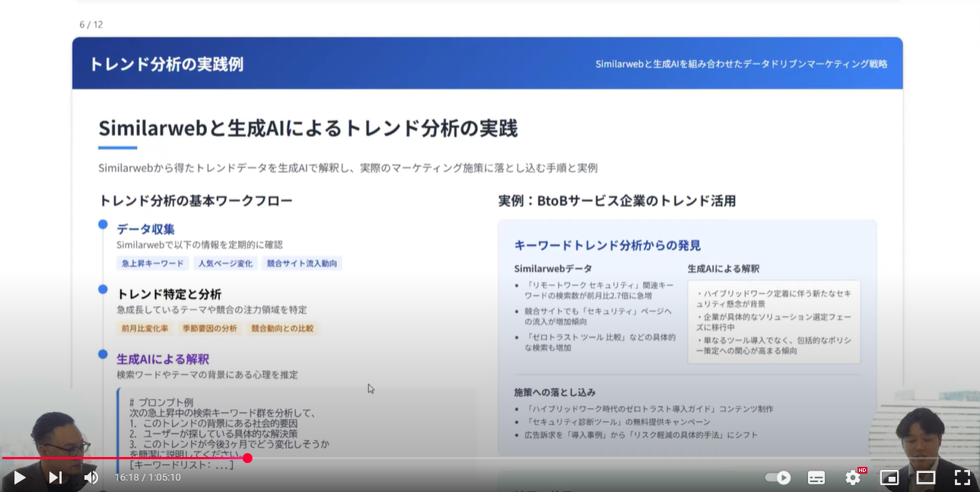980x492 pixels.
Task: Click the 競合サイト流入動向 tag
Action: click(x=302, y=264)
